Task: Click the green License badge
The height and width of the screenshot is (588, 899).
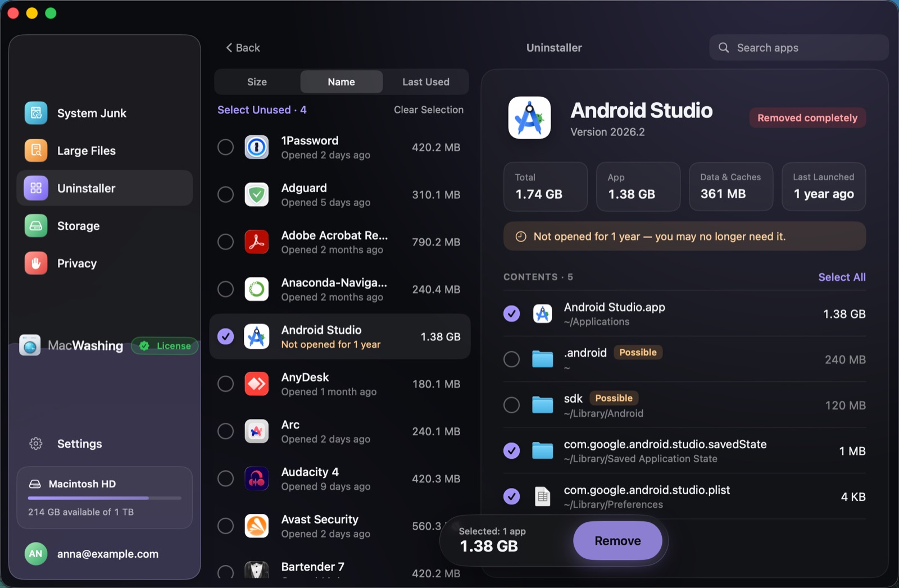Action: click(165, 346)
